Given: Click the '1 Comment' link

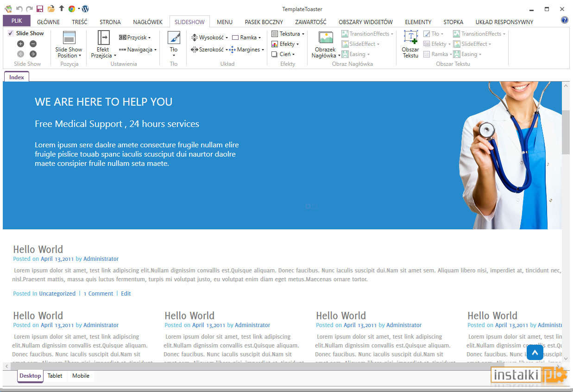Looking at the screenshot, I should 98,294.
